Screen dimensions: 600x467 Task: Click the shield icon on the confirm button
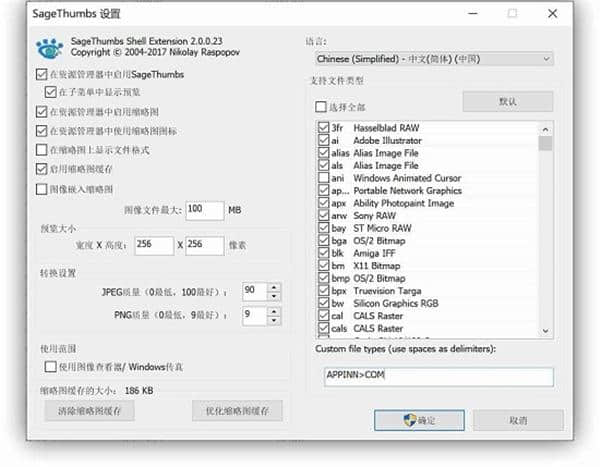(409, 420)
